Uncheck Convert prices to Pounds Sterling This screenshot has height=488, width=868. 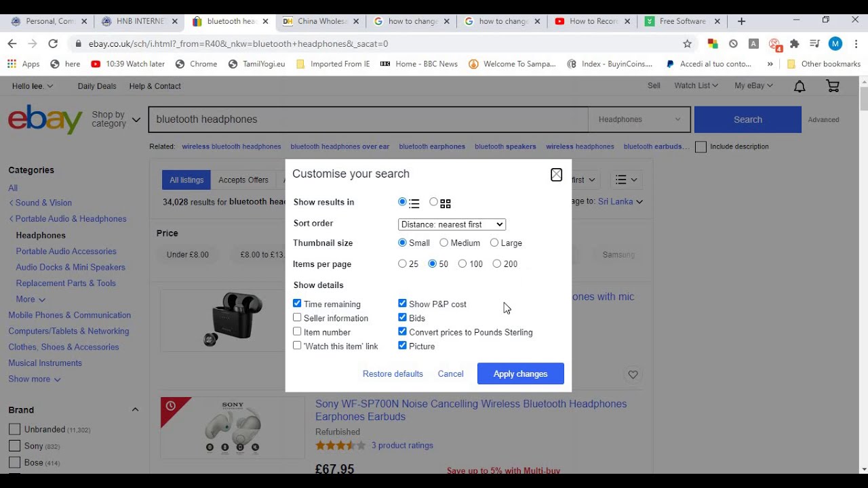pyautogui.click(x=402, y=331)
